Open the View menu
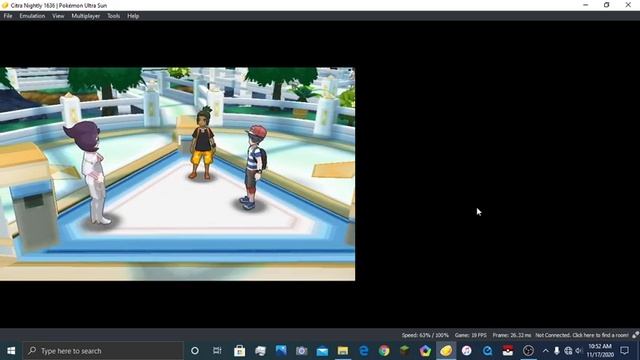This screenshot has height=360, width=640. [x=58, y=16]
